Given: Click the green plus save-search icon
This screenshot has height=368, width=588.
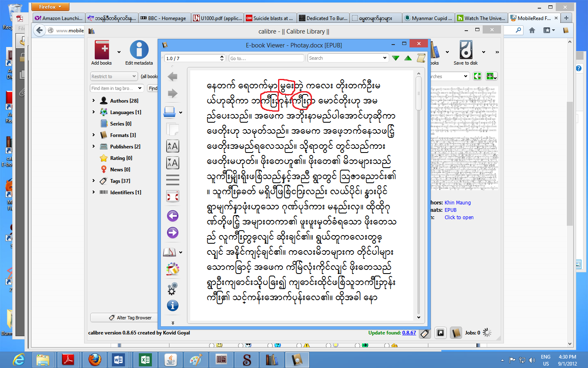Looking at the screenshot, I should (491, 76).
